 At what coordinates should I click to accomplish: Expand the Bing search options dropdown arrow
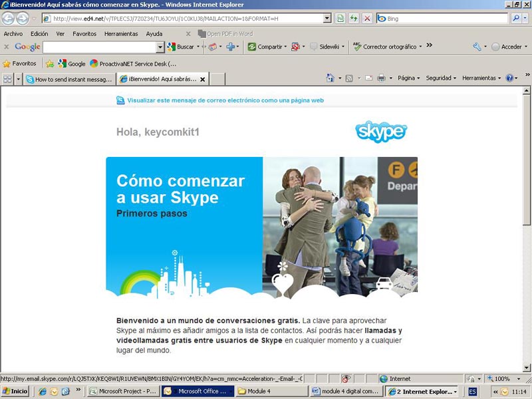(525, 19)
